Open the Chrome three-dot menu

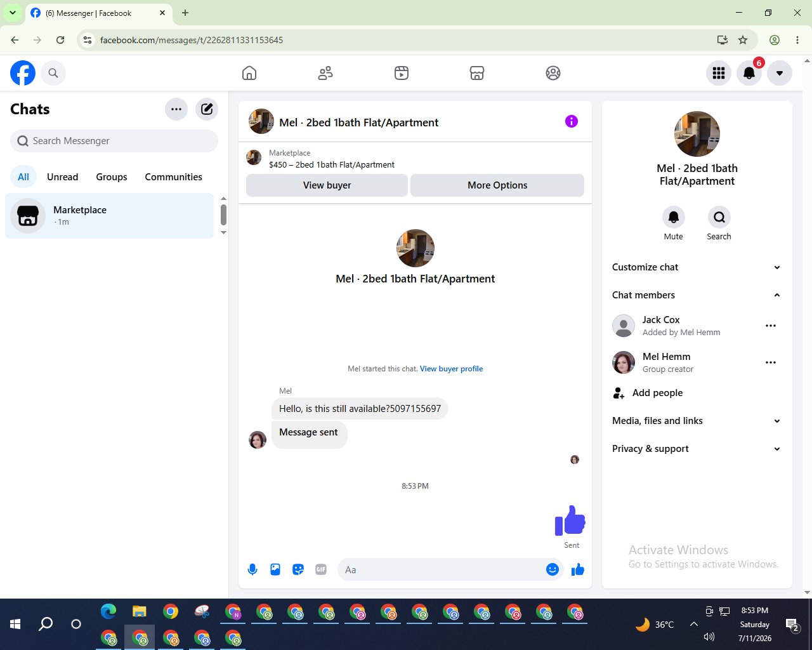tap(797, 40)
